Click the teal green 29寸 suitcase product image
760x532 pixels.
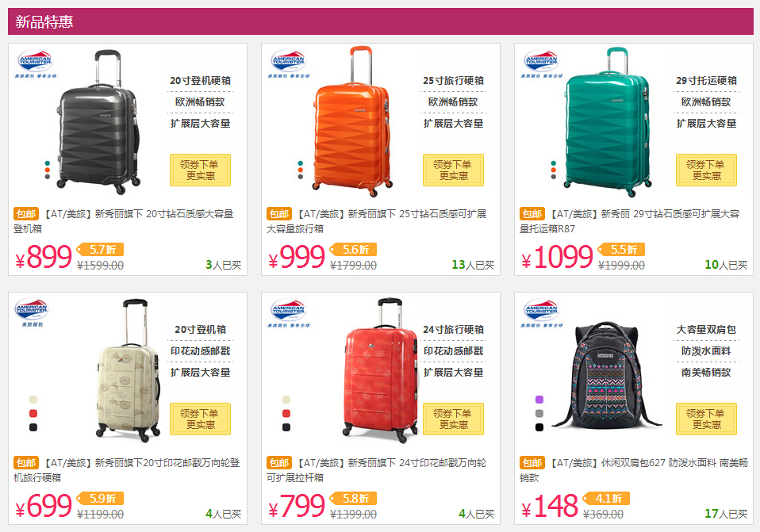click(607, 122)
